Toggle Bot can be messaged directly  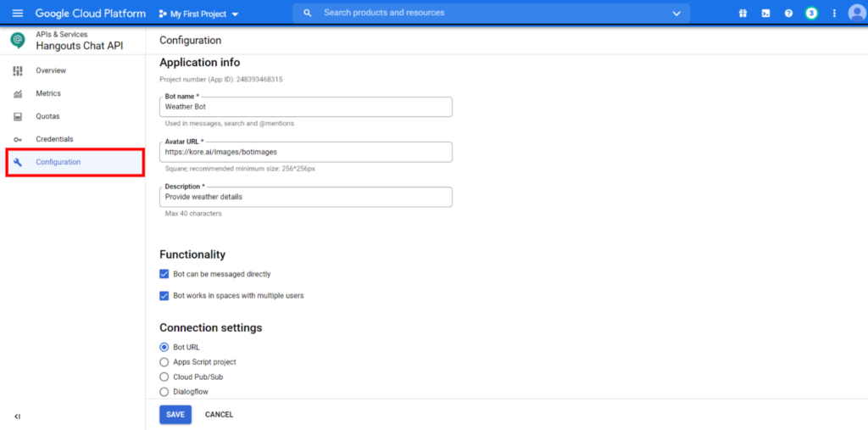point(164,274)
